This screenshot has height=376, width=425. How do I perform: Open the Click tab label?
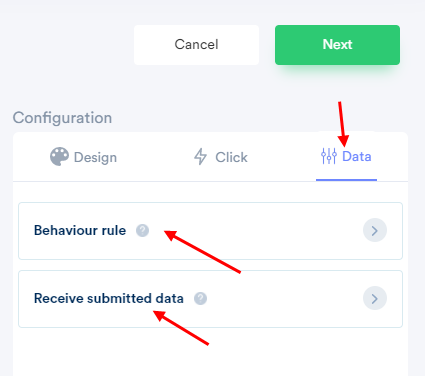tap(231, 157)
